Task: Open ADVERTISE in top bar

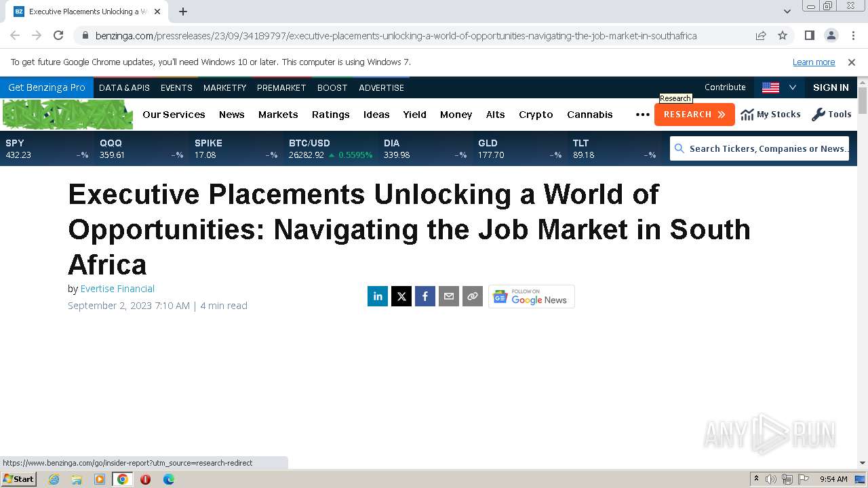Action: tap(381, 87)
